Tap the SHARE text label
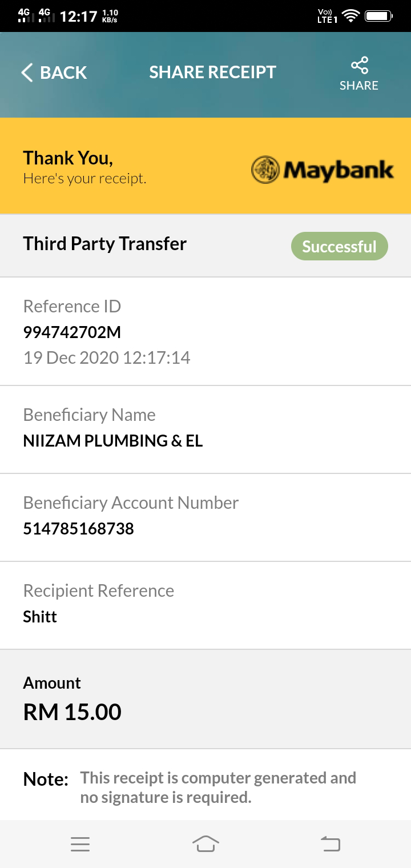Screen dimensions: 411x868 tap(359, 86)
